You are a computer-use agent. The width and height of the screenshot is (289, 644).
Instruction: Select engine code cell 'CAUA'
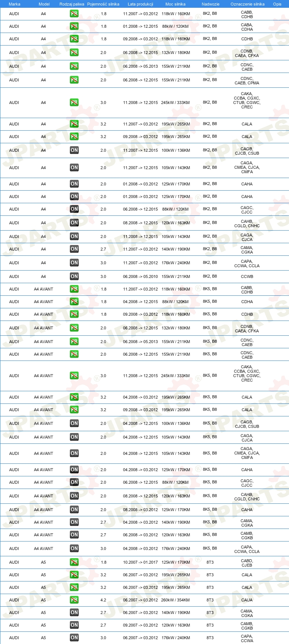coord(247,600)
